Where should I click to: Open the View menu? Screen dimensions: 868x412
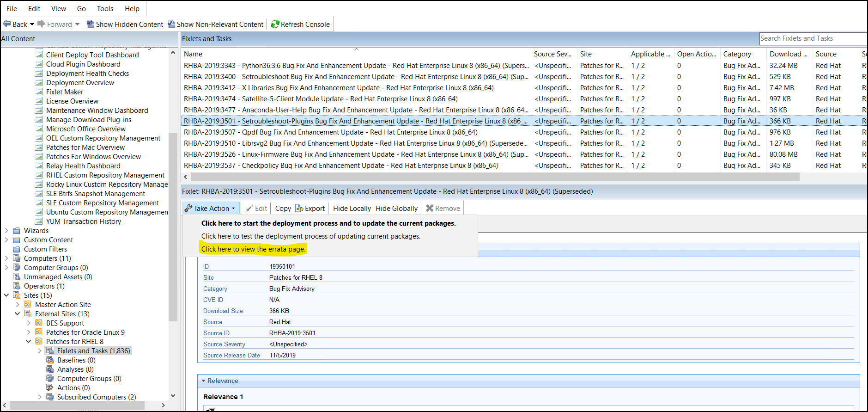[58, 9]
